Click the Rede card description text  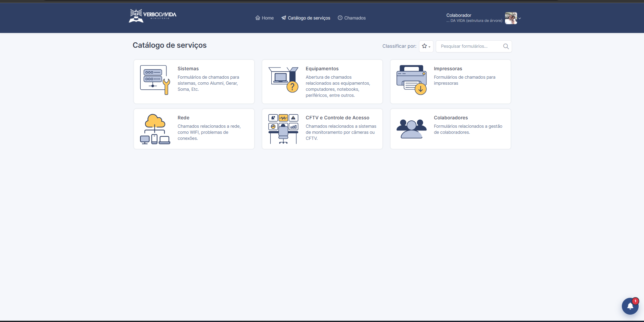point(209,132)
